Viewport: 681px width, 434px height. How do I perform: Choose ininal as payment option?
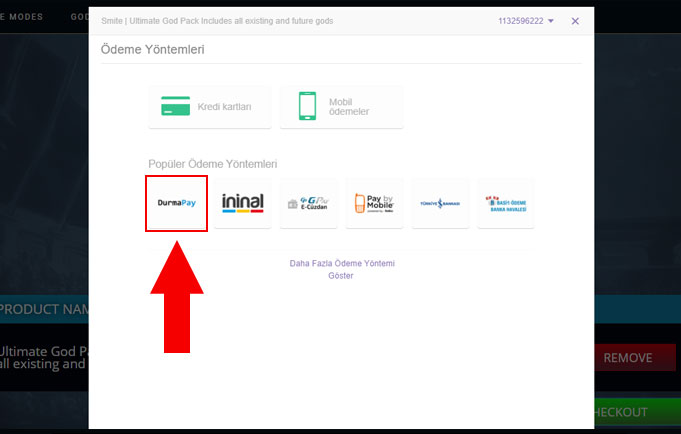242,203
